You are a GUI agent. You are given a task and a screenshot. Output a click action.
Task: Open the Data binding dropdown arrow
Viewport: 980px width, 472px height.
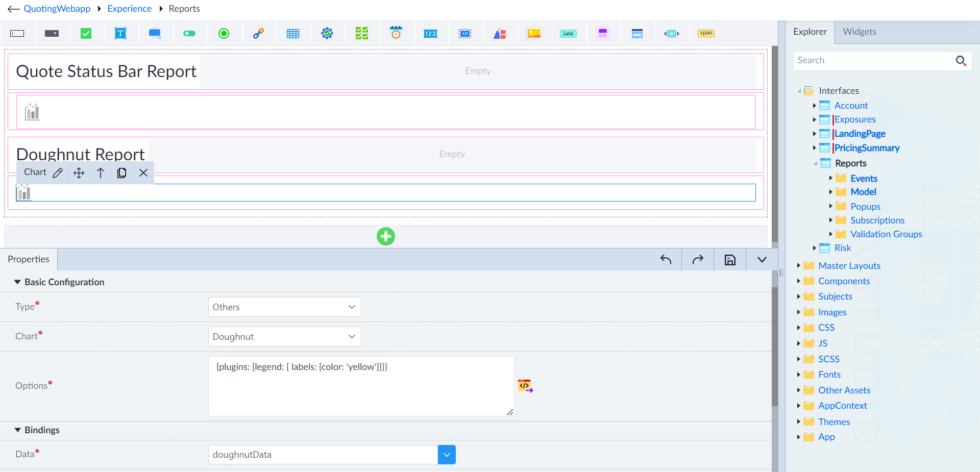(447, 455)
